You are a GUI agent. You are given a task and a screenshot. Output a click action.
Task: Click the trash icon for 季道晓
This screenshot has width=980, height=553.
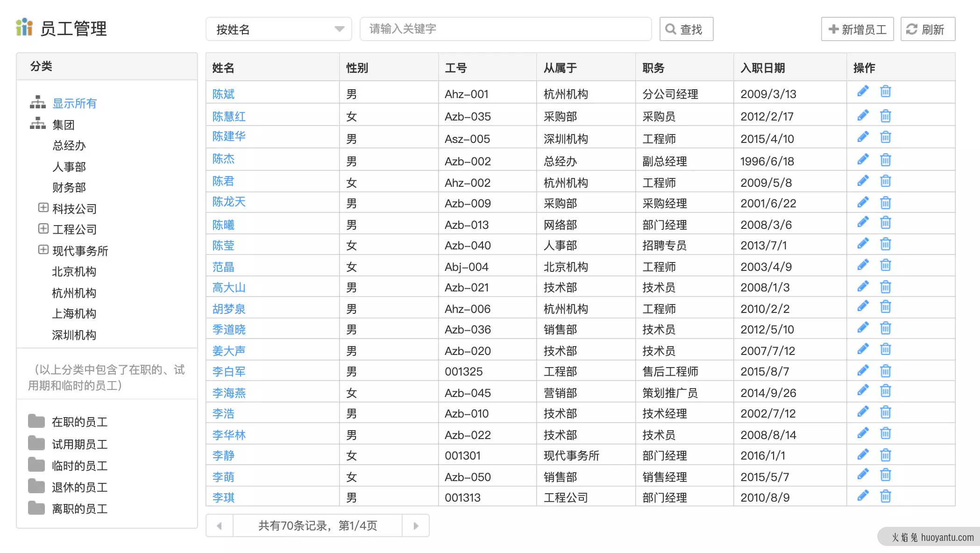pyautogui.click(x=885, y=327)
